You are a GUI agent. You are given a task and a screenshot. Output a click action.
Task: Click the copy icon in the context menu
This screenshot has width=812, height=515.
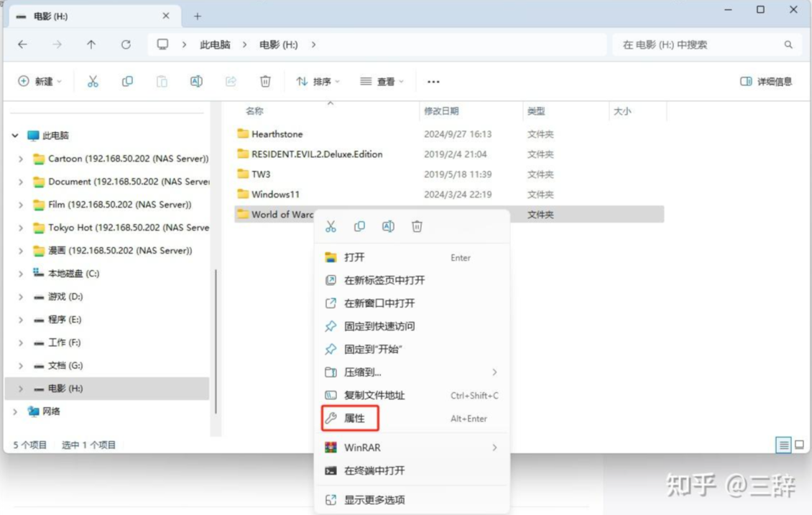click(359, 227)
